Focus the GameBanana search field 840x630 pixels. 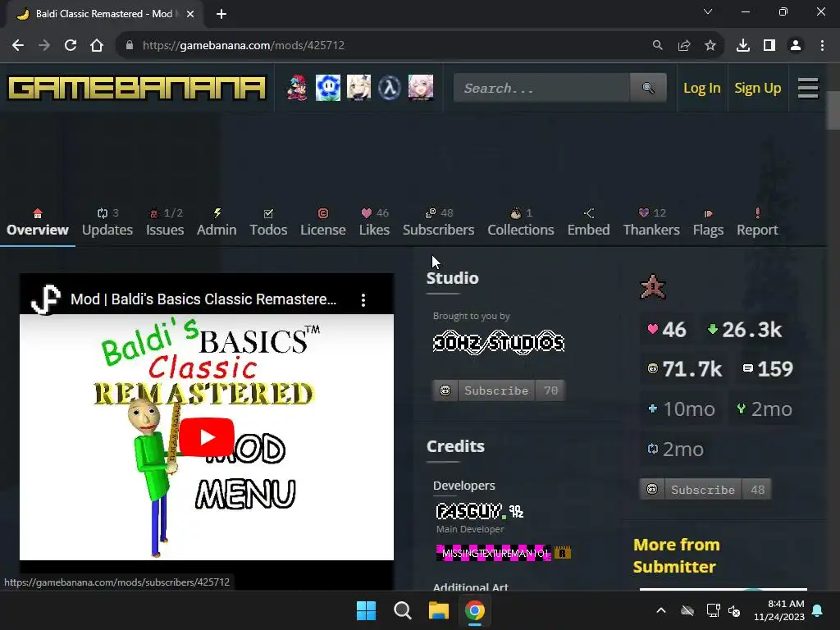(541, 88)
